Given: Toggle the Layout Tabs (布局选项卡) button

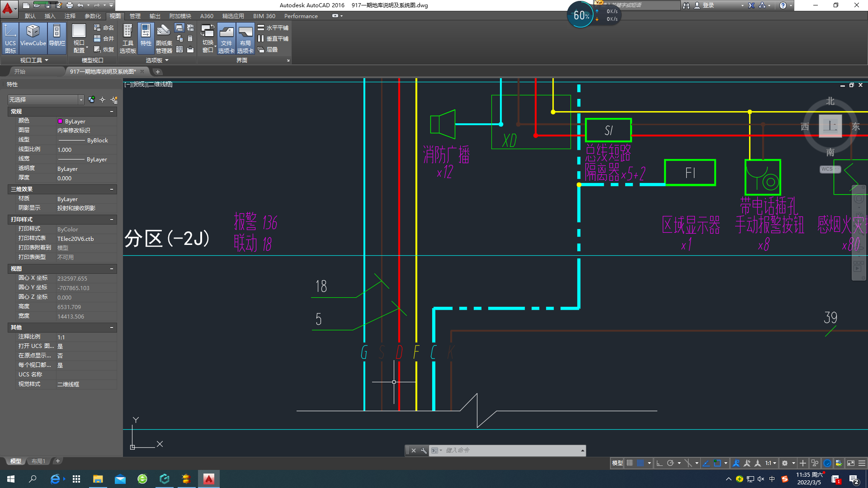Looking at the screenshot, I should click(x=245, y=38).
